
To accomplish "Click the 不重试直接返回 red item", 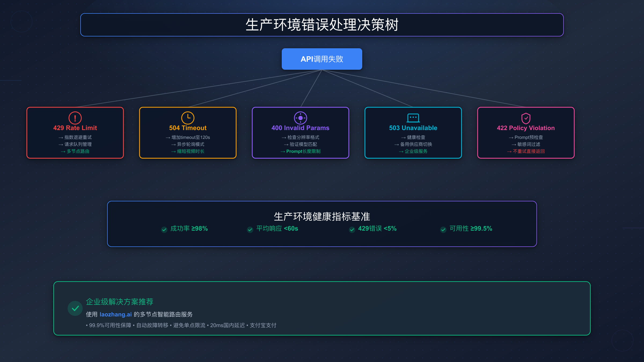I will 529,151.
